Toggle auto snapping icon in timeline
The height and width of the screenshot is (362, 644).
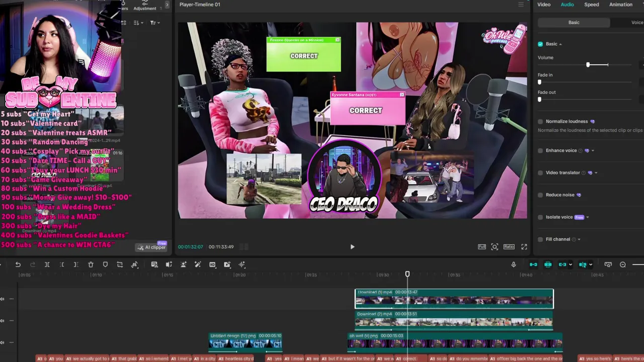[548, 264]
